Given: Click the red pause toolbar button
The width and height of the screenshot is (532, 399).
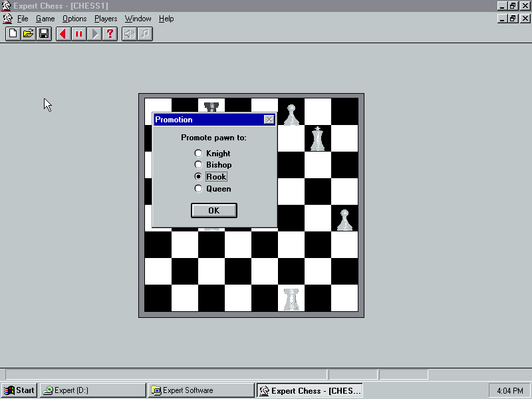Looking at the screenshot, I should tap(78, 34).
